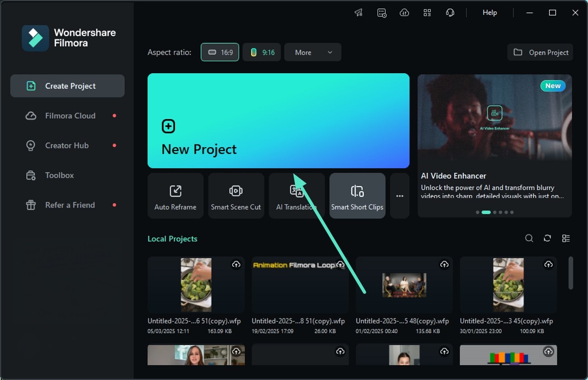588x380 pixels.
Task: Select the last carousel indicator dot
Action: [x=512, y=212]
